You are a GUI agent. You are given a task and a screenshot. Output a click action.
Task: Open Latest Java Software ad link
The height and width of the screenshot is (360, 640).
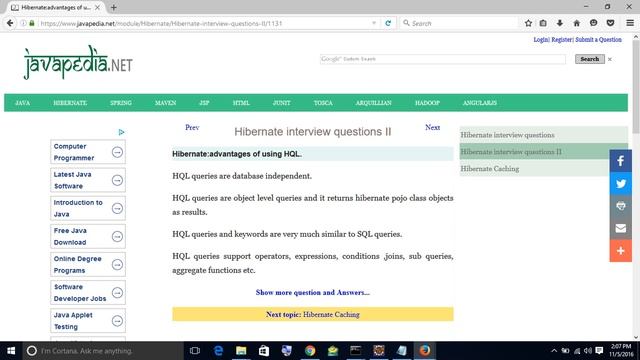coord(88,180)
